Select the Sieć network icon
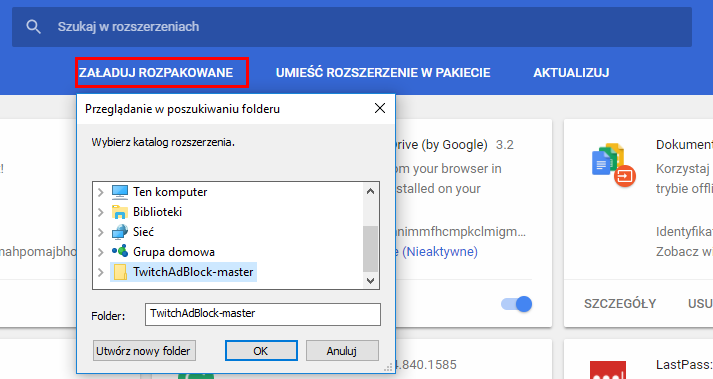713x379 pixels. [x=120, y=232]
